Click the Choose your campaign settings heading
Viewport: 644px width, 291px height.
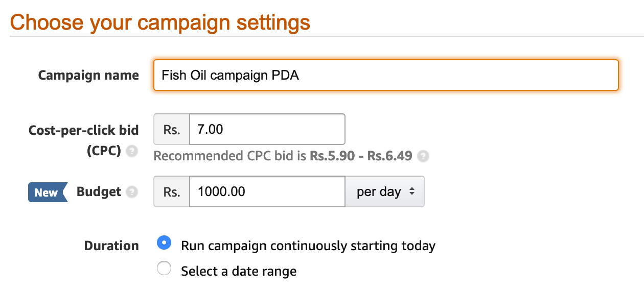tap(160, 23)
